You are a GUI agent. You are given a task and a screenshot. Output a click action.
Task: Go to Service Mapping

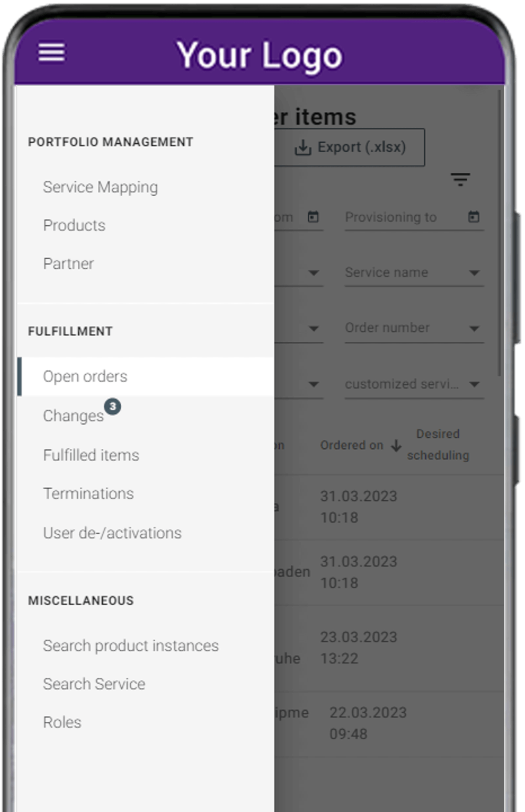pyautogui.click(x=100, y=187)
